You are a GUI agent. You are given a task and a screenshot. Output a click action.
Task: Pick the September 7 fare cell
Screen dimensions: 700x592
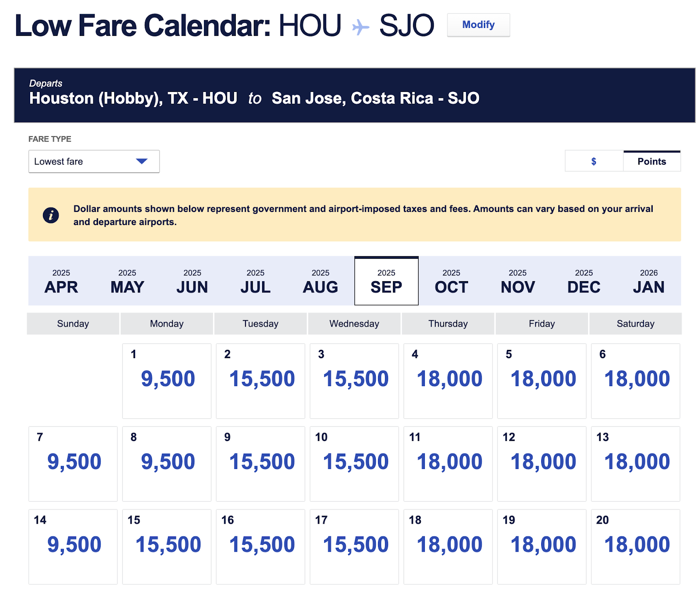pyautogui.click(x=73, y=463)
